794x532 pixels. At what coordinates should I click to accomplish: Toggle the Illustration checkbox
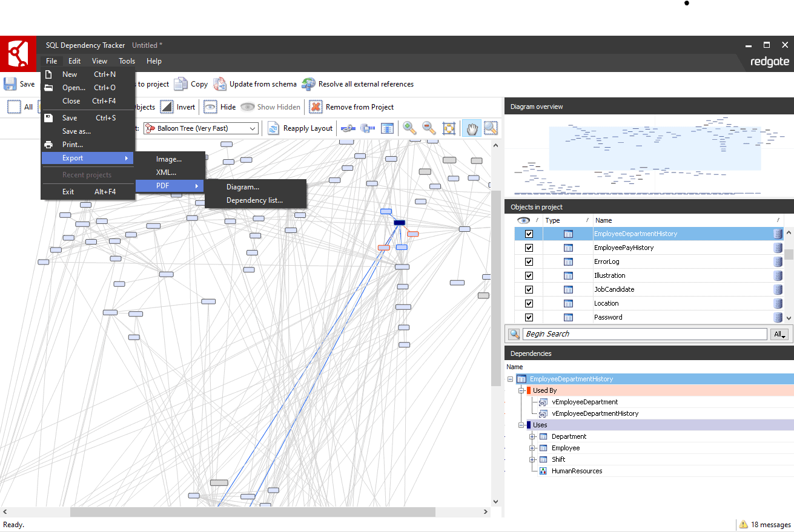(529, 275)
